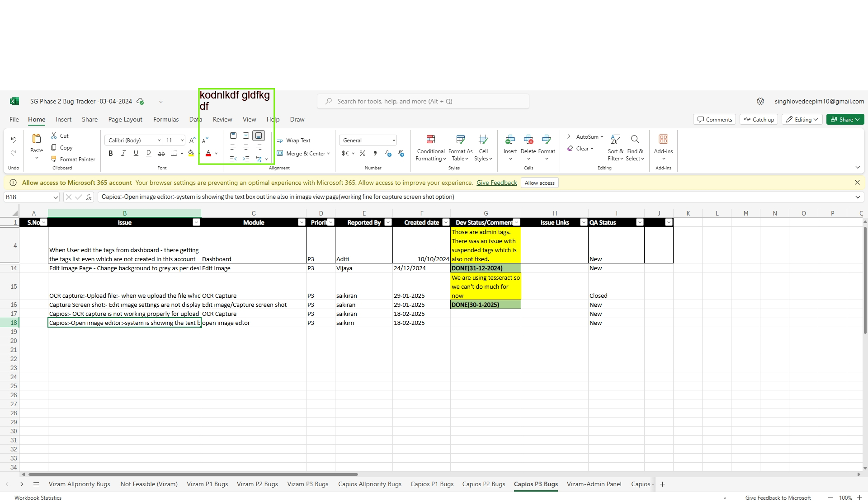Open the Give Feedback link
The height and width of the screenshot is (502, 868).
click(x=497, y=183)
